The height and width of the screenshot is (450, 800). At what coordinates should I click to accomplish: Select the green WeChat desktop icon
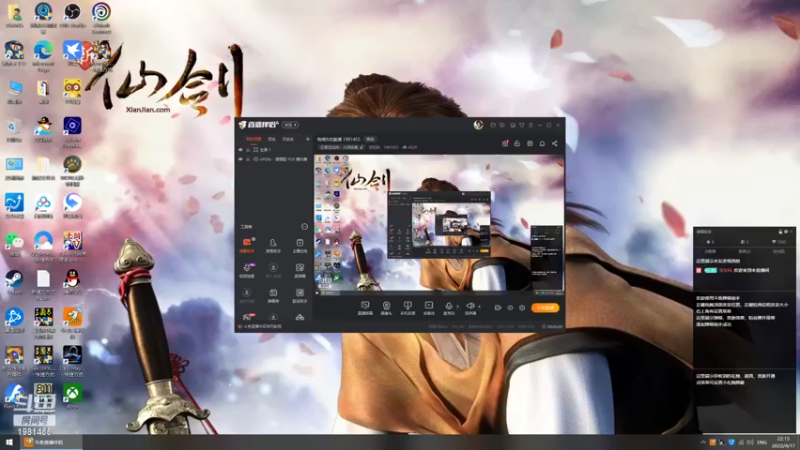(x=14, y=243)
